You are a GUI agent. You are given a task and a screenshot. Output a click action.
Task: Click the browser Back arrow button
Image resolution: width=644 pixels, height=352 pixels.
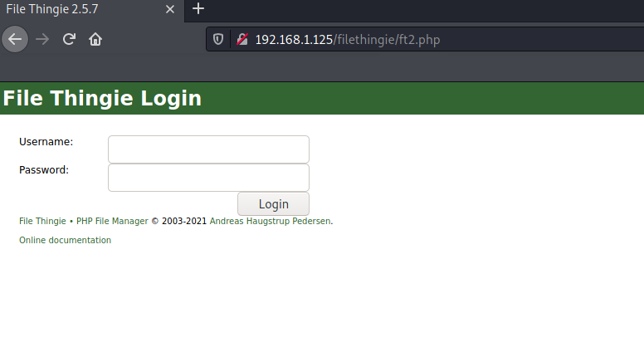click(15, 39)
